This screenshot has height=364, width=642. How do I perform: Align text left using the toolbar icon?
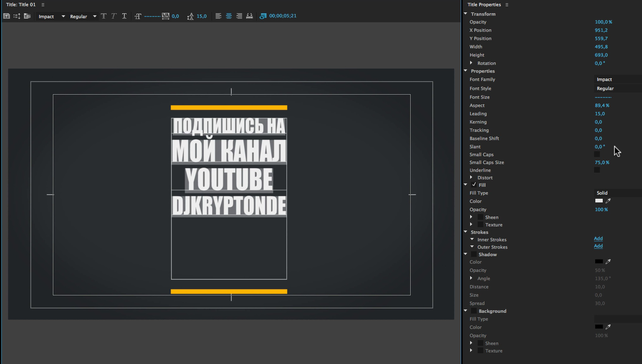[219, 16]
